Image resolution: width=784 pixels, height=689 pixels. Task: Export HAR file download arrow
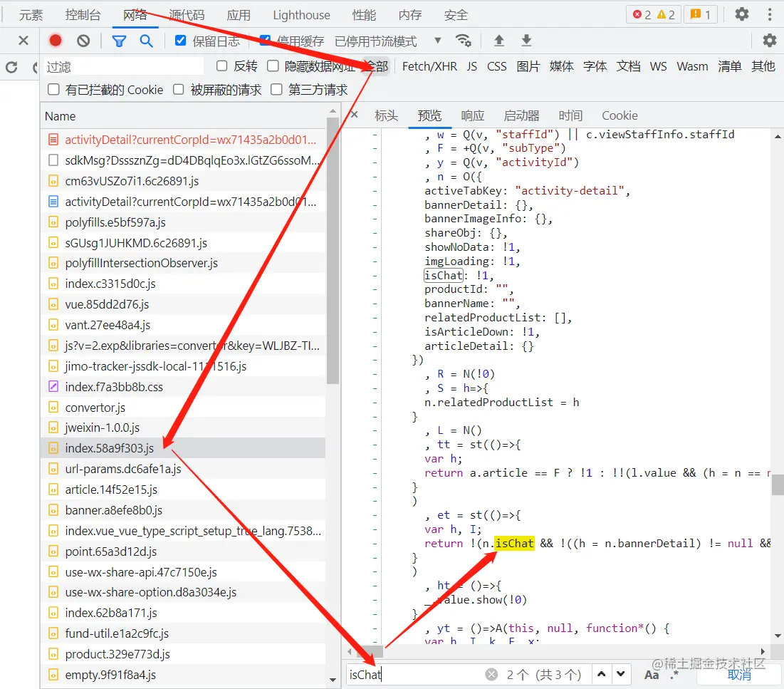click(x=526, y=41)
